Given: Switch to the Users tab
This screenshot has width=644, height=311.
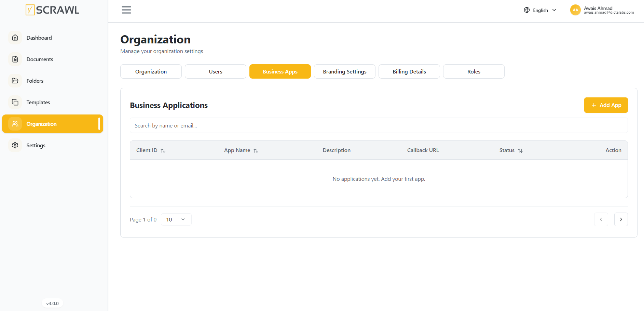Looking at the screenshot, I should click(216, 71).
